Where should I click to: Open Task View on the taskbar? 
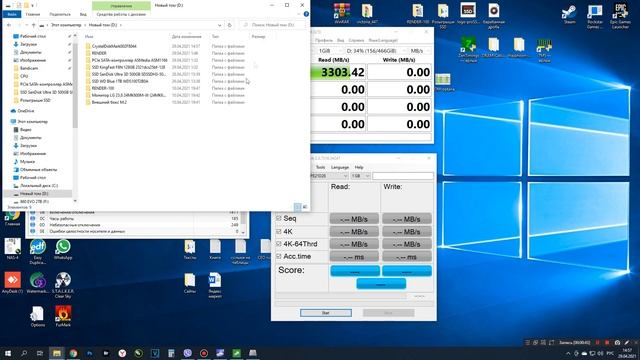[x=40, y=353]
